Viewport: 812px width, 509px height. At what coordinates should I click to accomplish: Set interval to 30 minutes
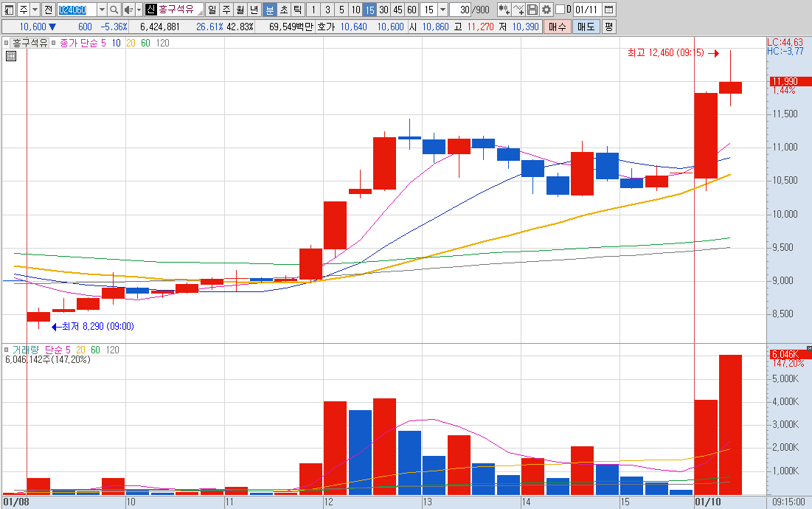384,10
